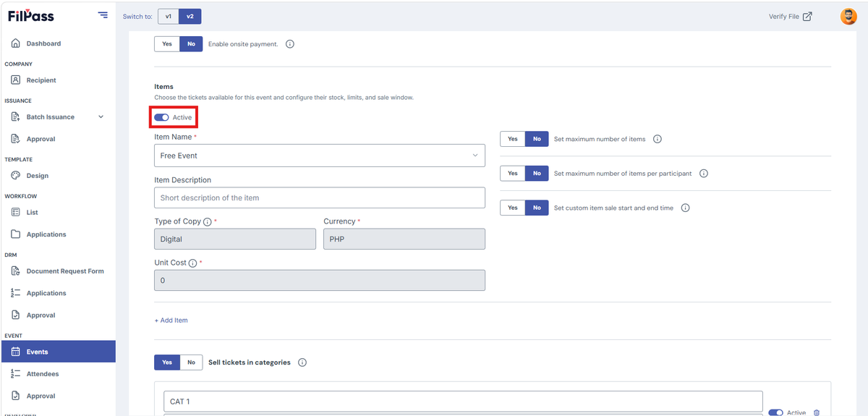Switch to version v2
Image resolution: width=868 pixels, height=416 pixels.
pyautogui.click(x=190, y=16)
